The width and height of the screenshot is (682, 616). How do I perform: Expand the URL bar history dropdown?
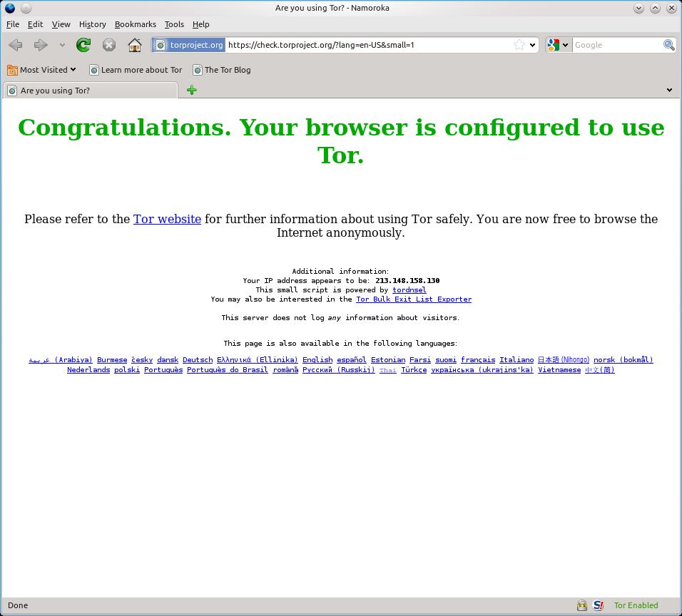(x=532, y=45)
